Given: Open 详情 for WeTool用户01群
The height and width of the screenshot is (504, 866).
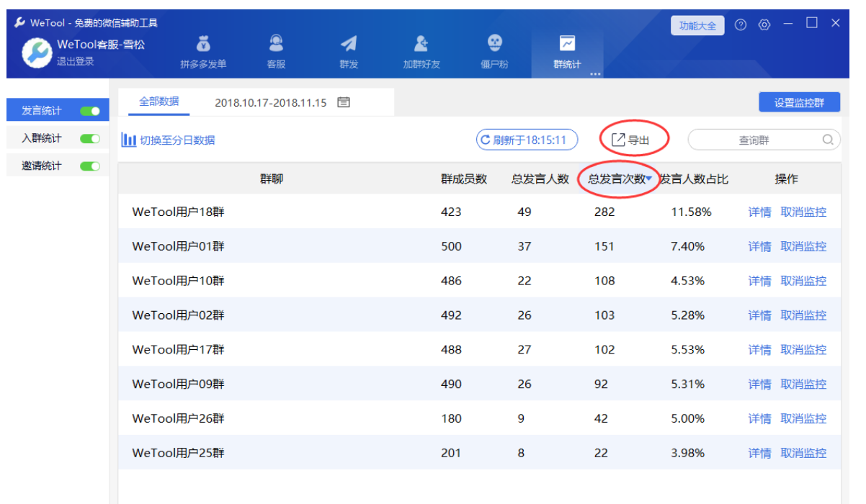Looking at the screenshot, I should [759, 246].
